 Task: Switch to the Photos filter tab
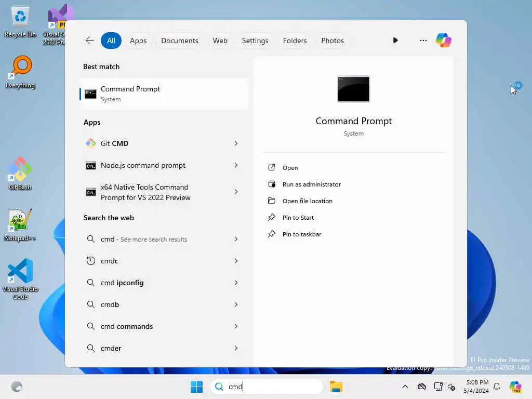(x=332, y=41)
